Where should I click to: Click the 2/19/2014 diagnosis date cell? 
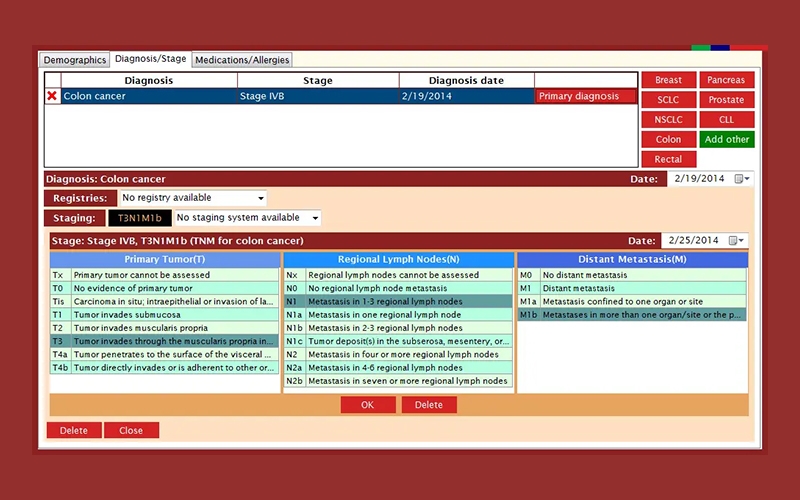pyautogui.click(x=466, y=96)
